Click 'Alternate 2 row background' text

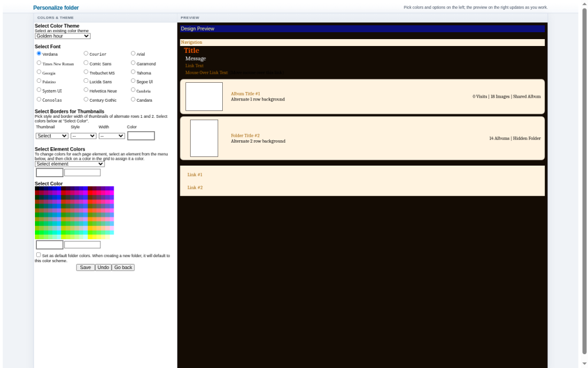click(x=258, y=141)
